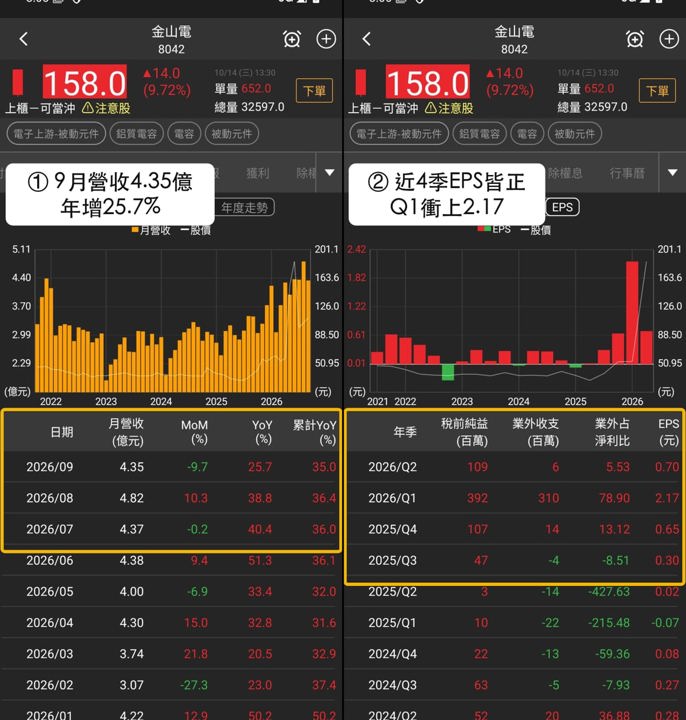Select the 2026/07 revenue row
This screenshot has height=720, width=686.
(171, 529)
